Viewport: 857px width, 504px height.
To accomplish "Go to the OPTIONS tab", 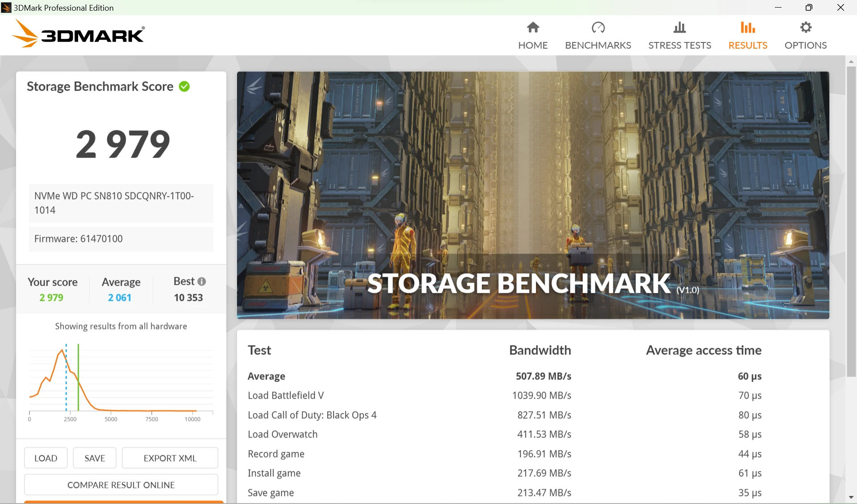I will click(x=806, y=36).
